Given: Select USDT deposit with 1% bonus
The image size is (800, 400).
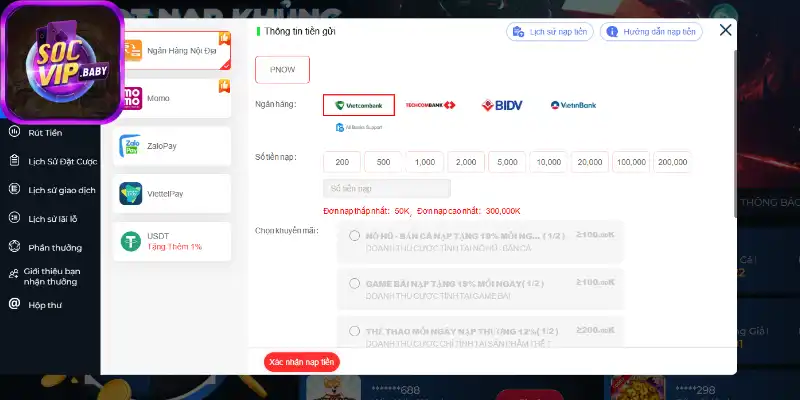Looking at the screenshot, I should click(x=172, y=241).
